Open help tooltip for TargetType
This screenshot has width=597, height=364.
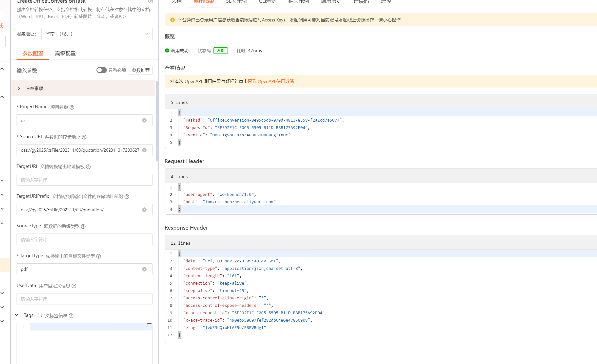pyautogui.click(x=98, y=256)
